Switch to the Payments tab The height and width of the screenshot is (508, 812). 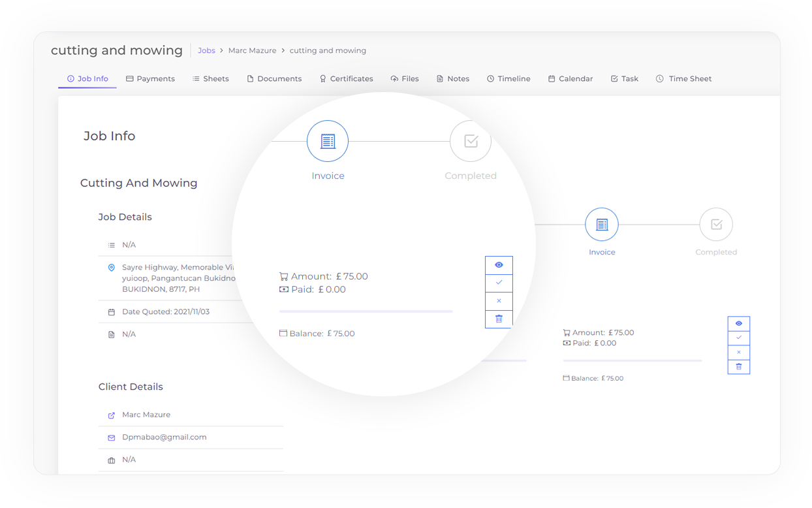(150, 78)
